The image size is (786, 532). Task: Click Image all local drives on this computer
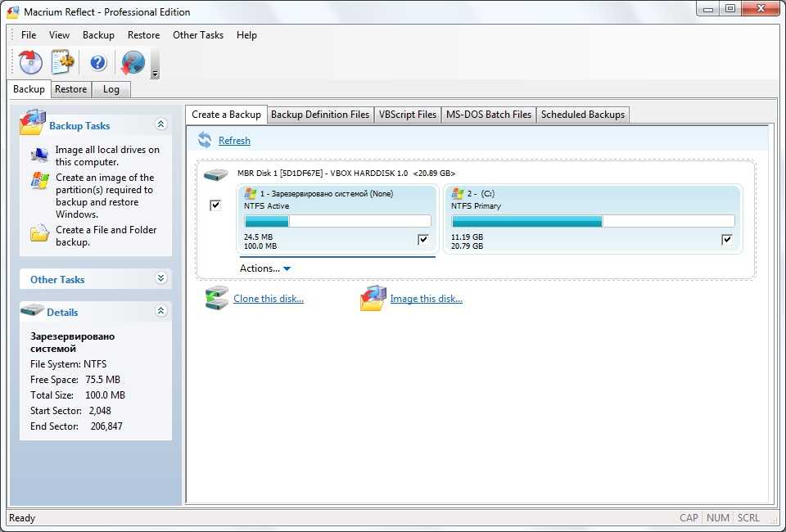coord(107,156)
